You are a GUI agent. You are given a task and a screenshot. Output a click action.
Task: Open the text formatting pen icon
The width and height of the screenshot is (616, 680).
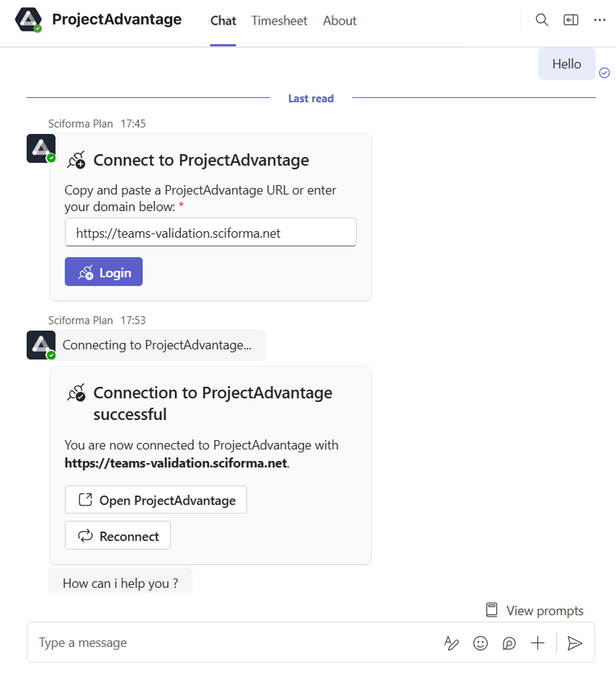point(452,643)
